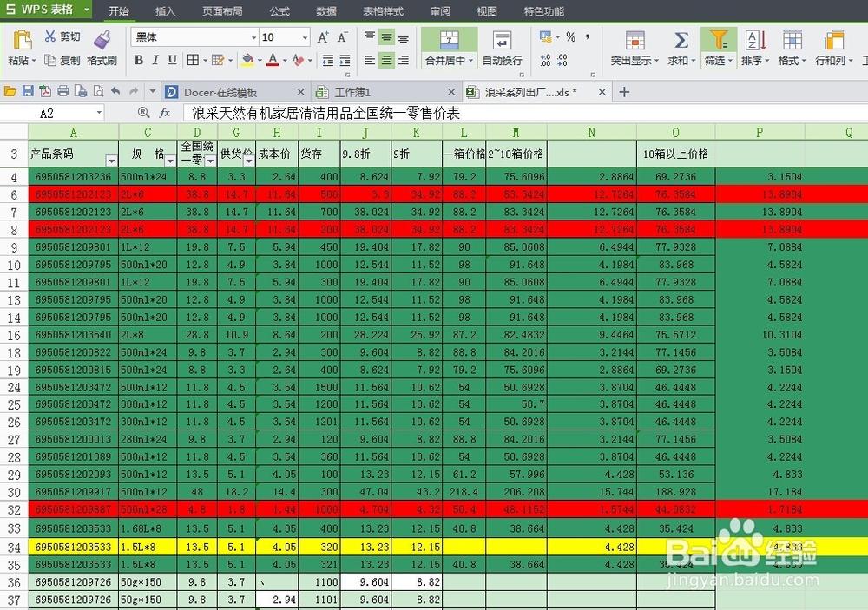Viewport: 868px width, 610px height.
Task: Switch to the 页面布局 ribbon tab
Action: click(222, 11)
